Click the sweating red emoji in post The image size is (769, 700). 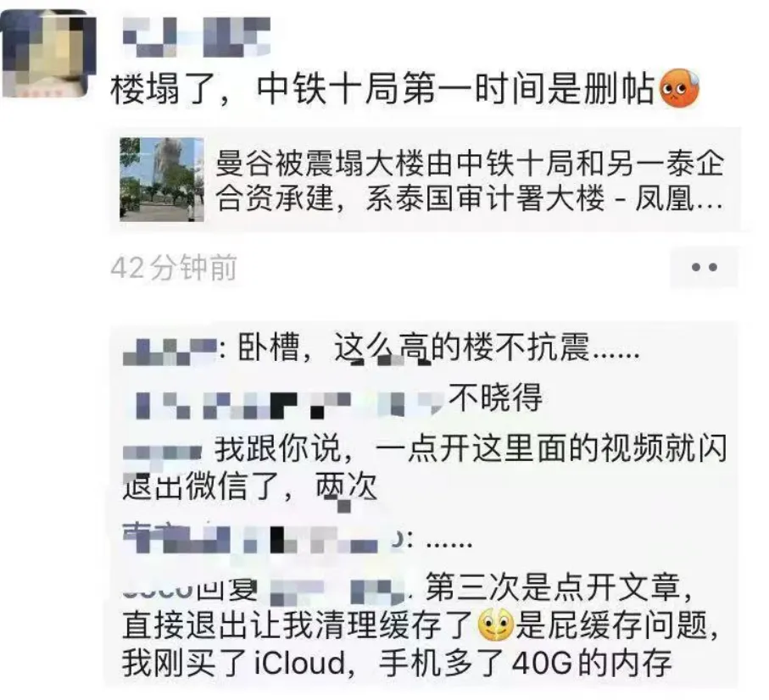(679, 88)
